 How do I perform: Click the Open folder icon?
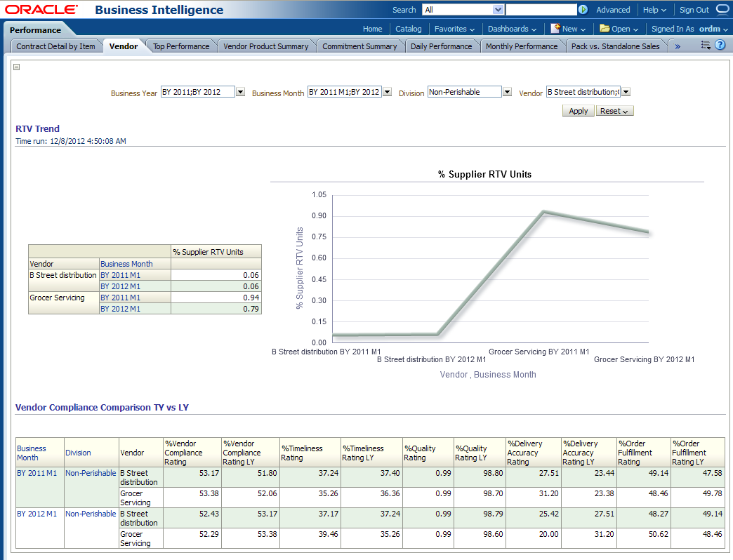(605, 29)
